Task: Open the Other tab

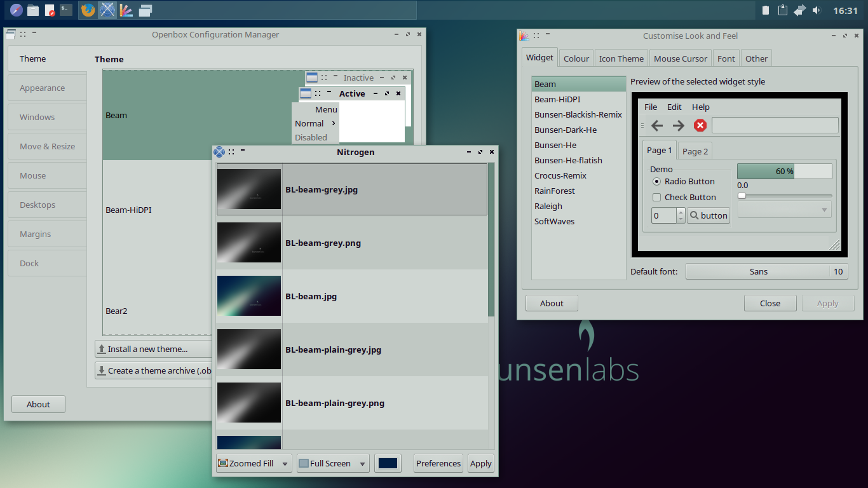Action: tap(756, 58)
